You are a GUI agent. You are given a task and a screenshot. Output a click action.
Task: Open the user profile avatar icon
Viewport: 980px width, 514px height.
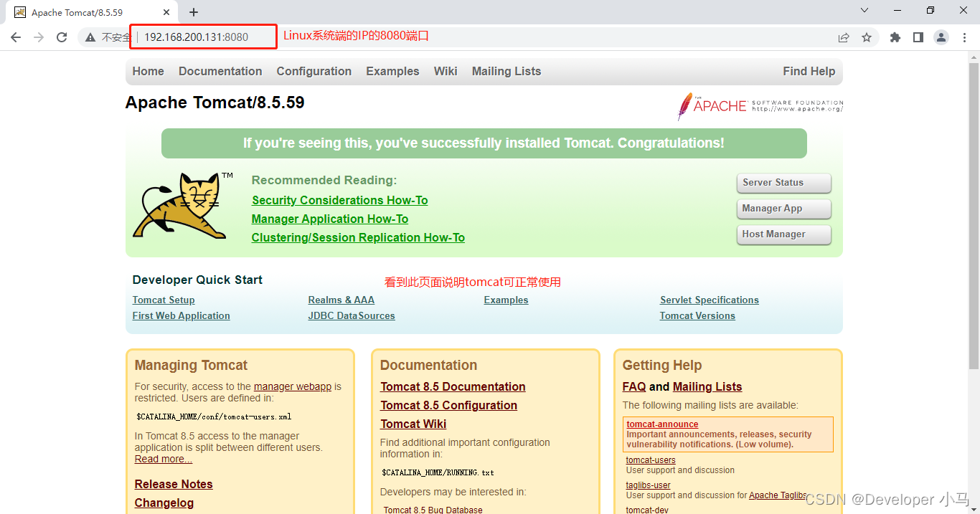(941, 37)
